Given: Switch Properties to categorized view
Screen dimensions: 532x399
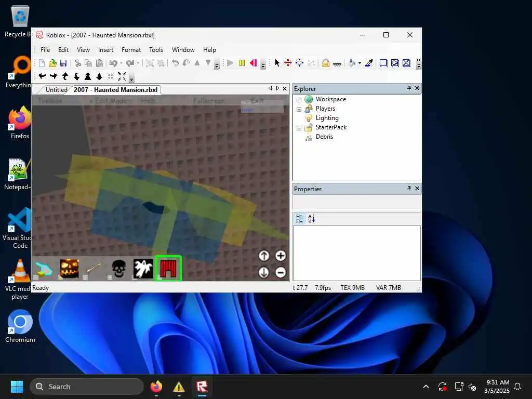Looking at the screenshot, I should click(300, 219).
